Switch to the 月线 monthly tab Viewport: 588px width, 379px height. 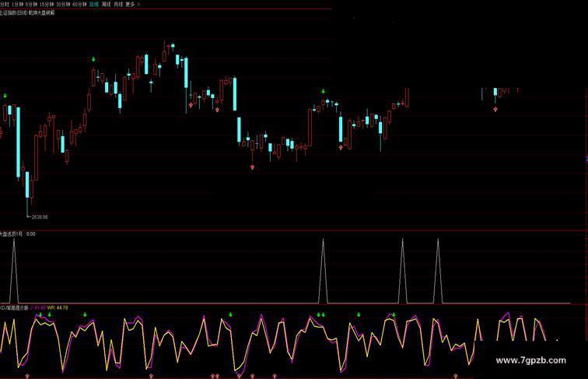point(118,5)
